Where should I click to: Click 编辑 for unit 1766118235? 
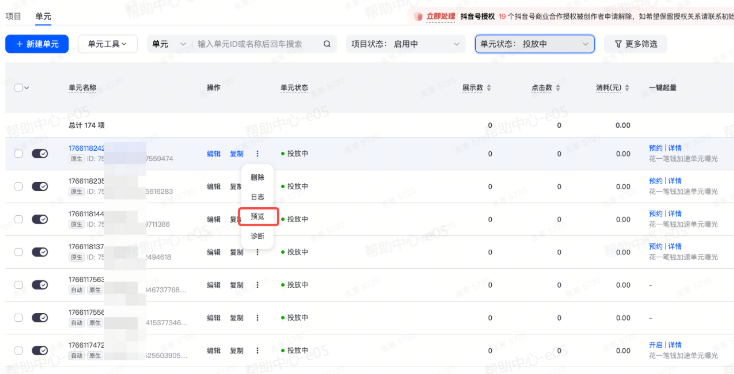(x=213, y=186)
